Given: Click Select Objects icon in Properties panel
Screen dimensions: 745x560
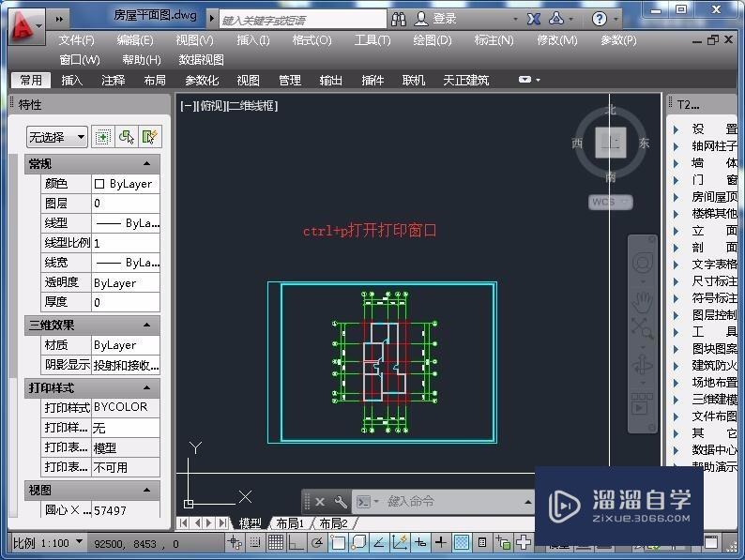Looking at the screenshot, I should (127, 137).
